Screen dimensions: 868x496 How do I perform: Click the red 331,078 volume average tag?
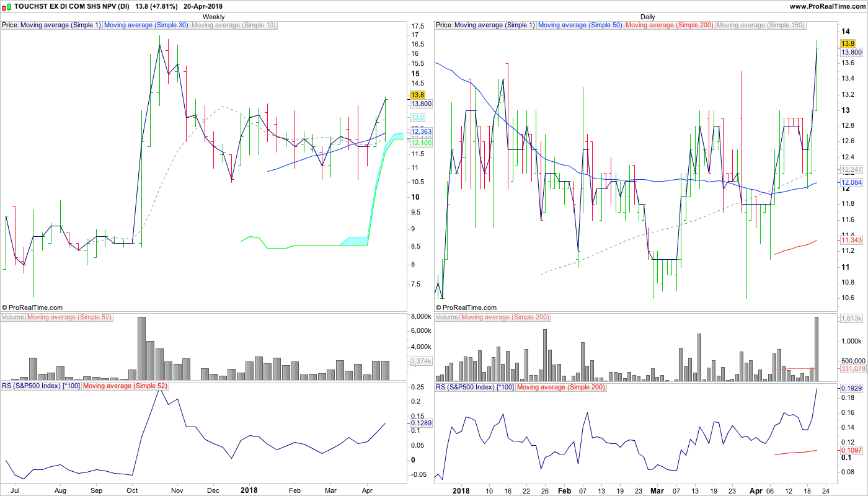[853, 368]
